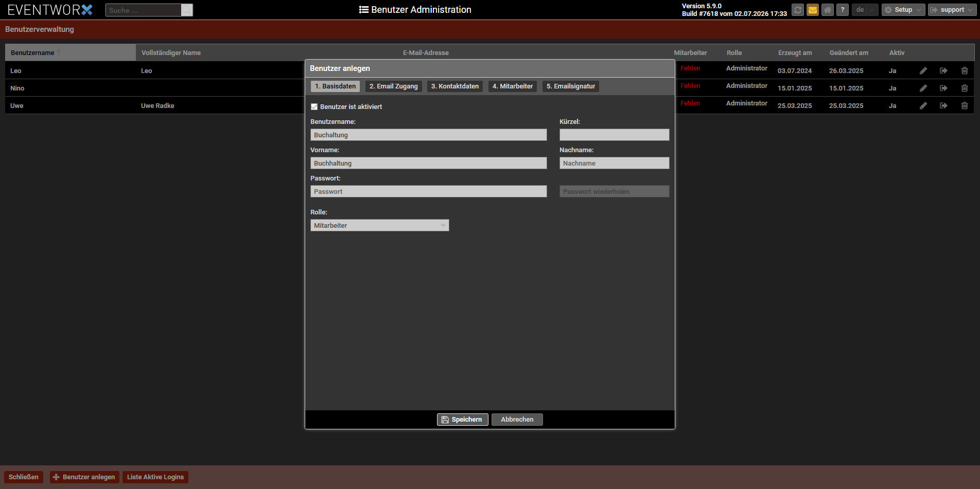Open the help question mark icon
This screenshot has height=489, width=980.
point(843,10)
